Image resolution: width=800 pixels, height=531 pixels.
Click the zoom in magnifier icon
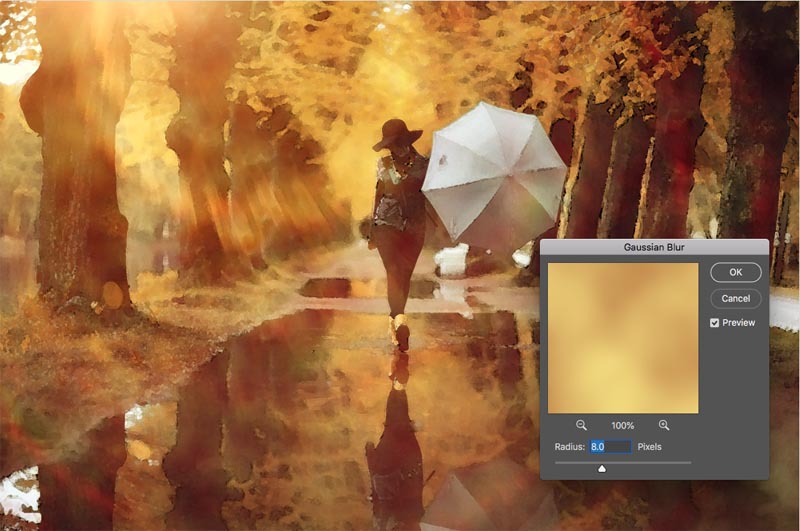click(664, 425)
